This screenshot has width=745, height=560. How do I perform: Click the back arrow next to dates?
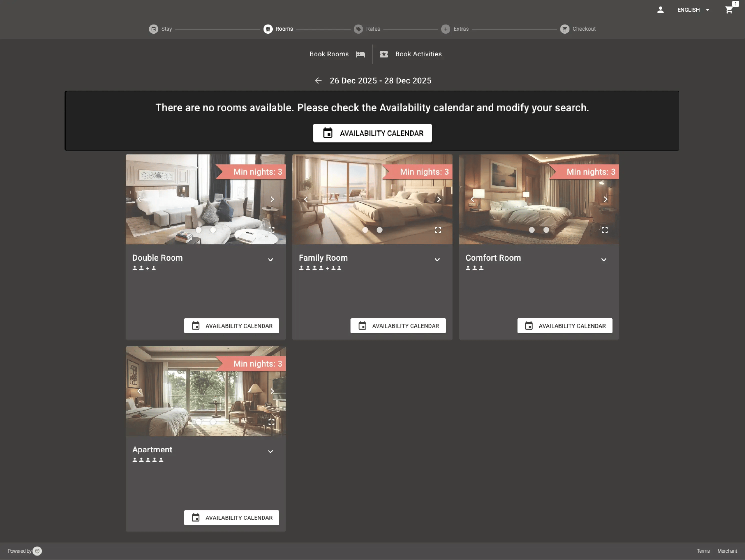(x=318, y=80)
